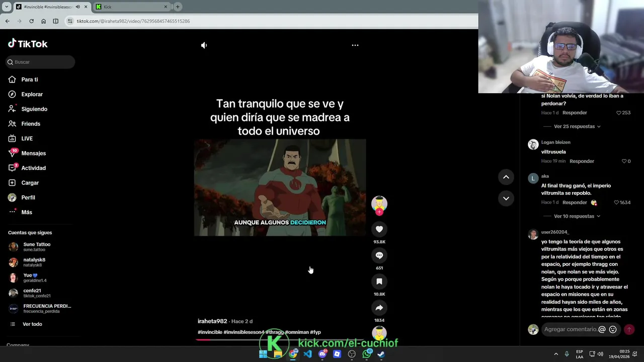Open the comments bubble icon showing 651

[x=379, y=255]
